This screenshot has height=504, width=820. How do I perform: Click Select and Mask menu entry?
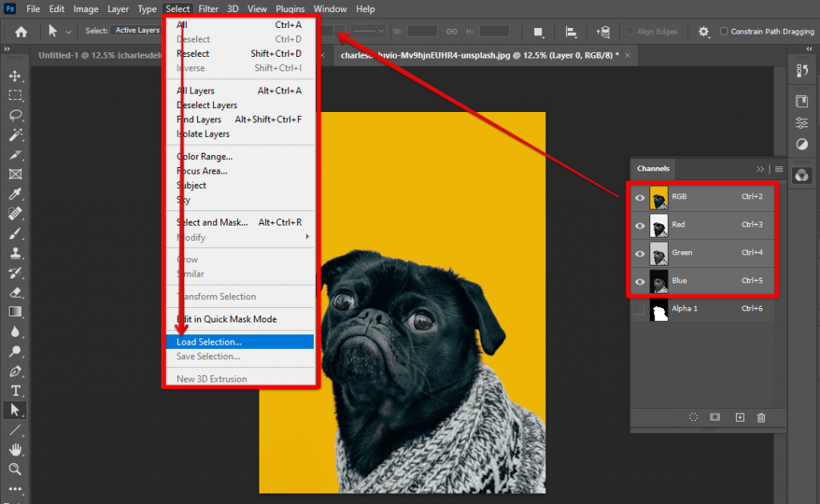tap(211, 222)
